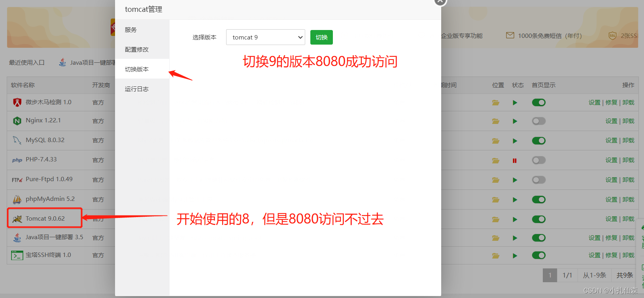Screen dimensions: 644x298
Task: Click running status icon of MySQL
Action: coord(515,141)
